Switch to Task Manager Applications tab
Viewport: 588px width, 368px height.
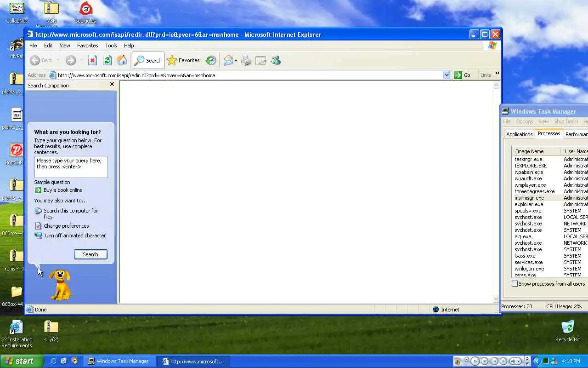[519, 134]
